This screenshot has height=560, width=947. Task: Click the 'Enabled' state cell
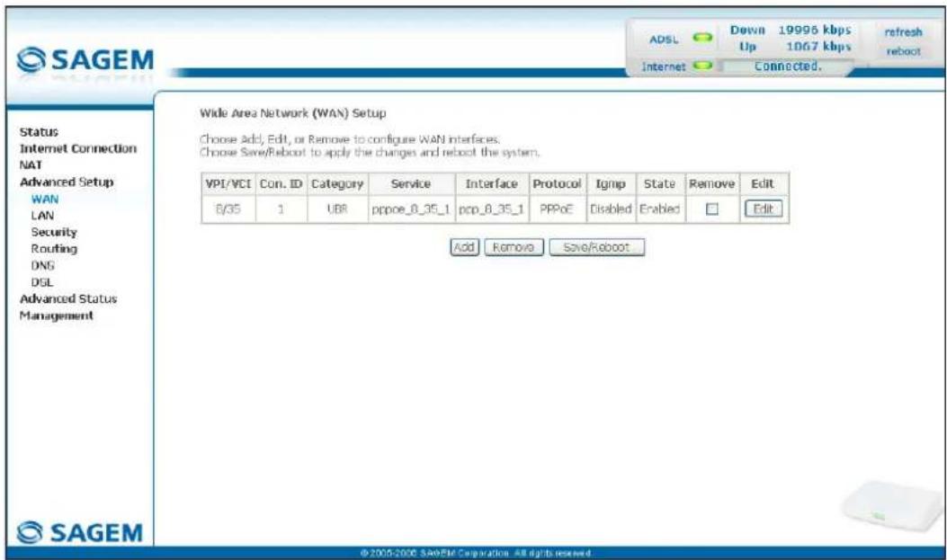click(x=659, y=209)
